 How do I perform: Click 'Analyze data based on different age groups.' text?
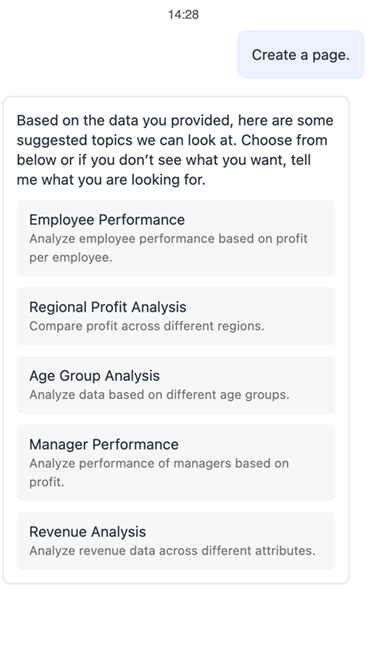point(159,395)
